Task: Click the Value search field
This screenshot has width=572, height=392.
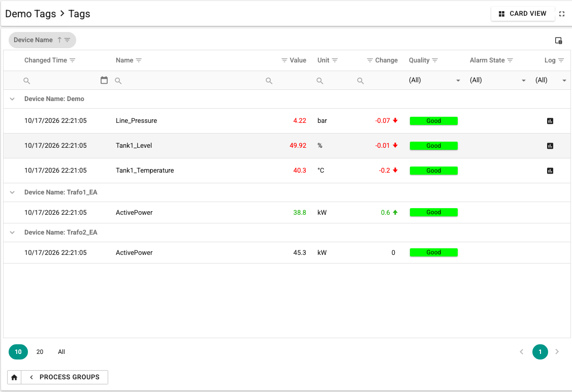Action: [287, 81]
